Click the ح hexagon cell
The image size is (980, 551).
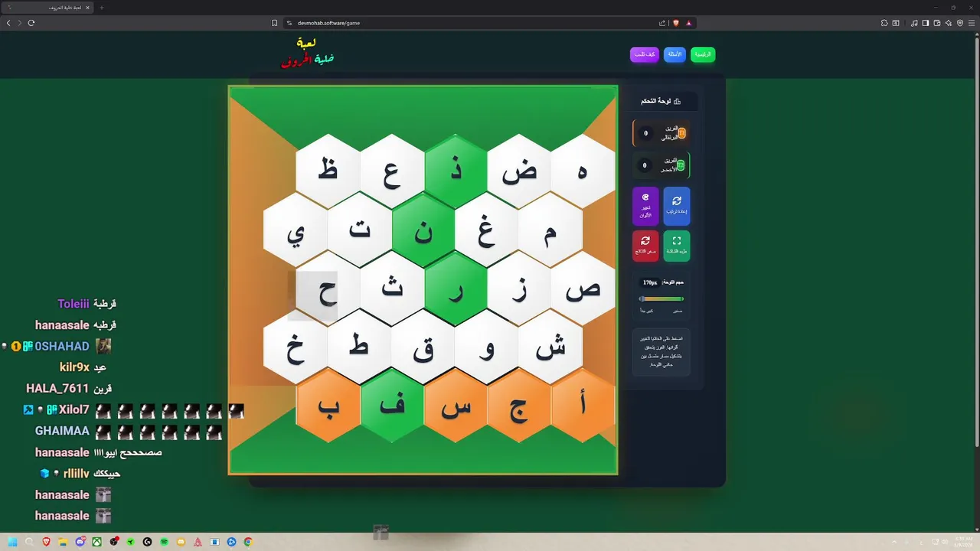point(328,289)
